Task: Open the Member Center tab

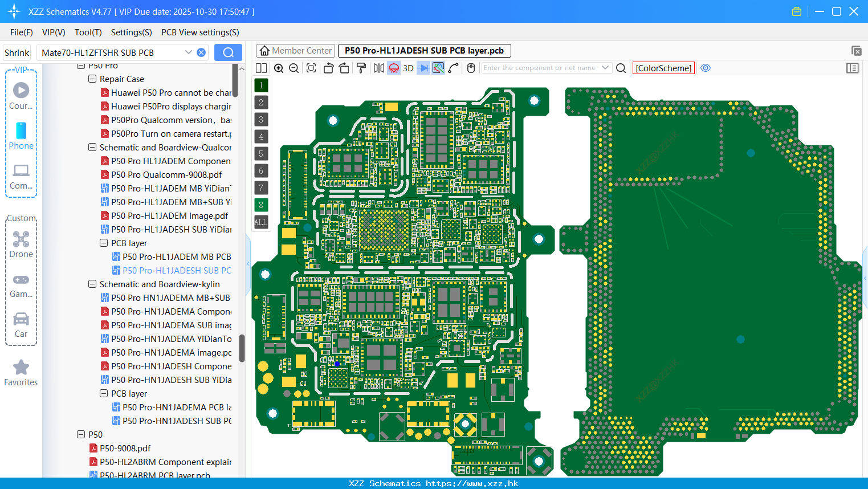Action: (x=296, y=51)
